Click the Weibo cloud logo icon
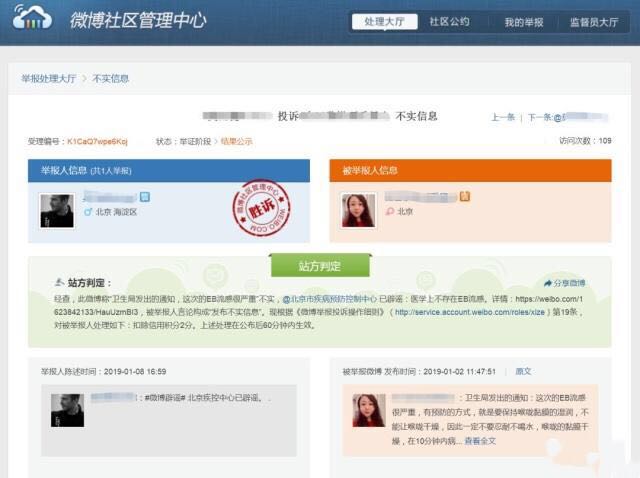 click(x=32, y=17)
